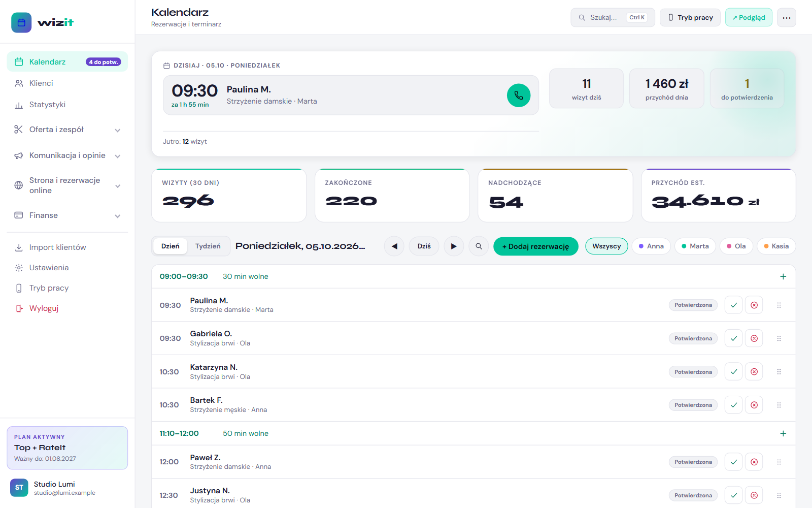The height and width of the screenshot is (508, 812).
Task: Click the wizit logo icon
Action: (x=21, y=22)
